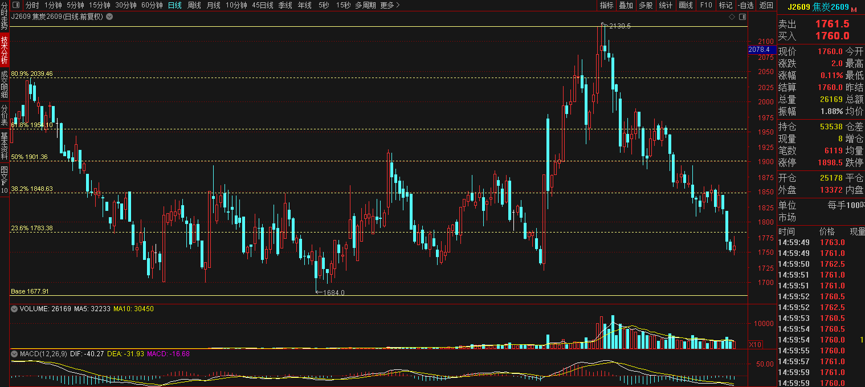Select the 10分钟 period tab
This screenshot has height=387, width=865.
tap(236, 5)
